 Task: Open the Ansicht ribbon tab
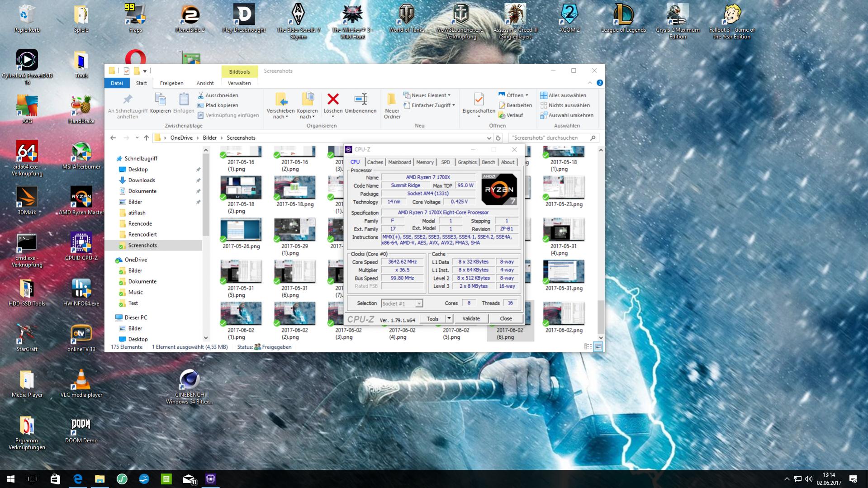205,83
